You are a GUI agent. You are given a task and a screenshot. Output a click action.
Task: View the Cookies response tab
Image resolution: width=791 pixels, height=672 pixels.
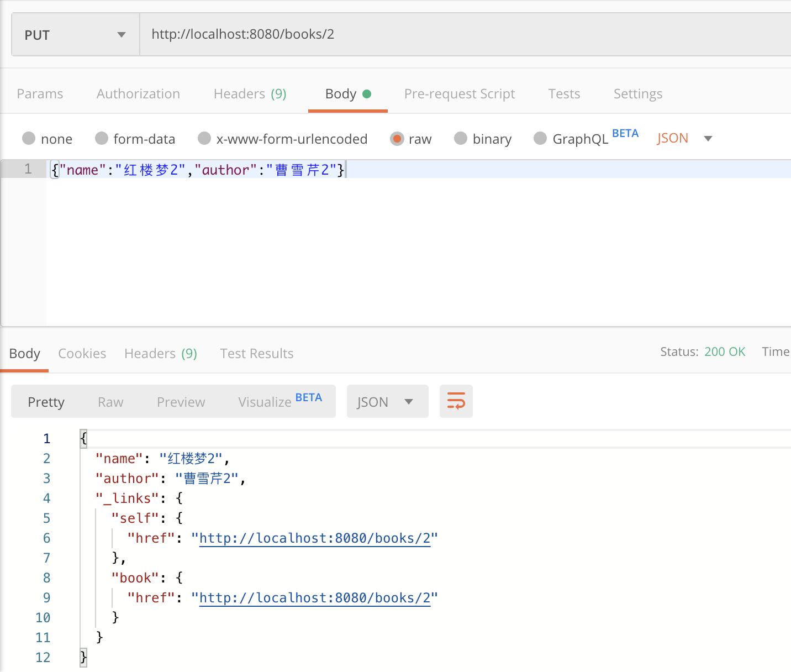tap(82, 353)
